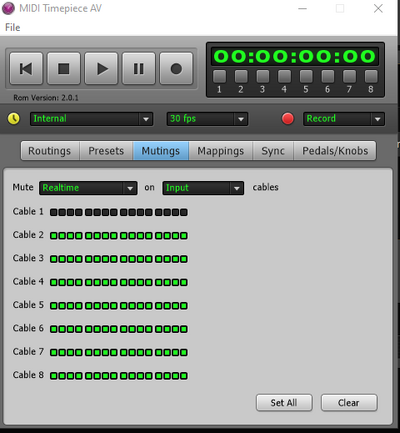Screen dimensions: 400x433
Task: Toggle indicator button 6 under the timecode
Action: point(328,76)
